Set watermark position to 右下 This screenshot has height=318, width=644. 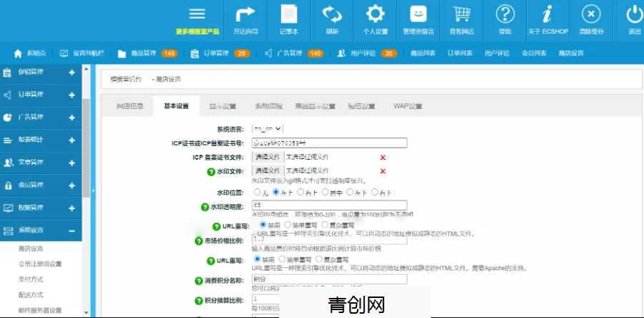[x=374, y=192]
